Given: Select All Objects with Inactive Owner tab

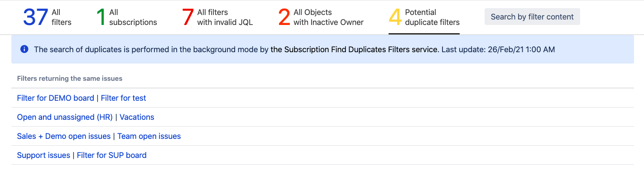Looking at the screenshot, I should pyautogui.click(x=321, y=17).
